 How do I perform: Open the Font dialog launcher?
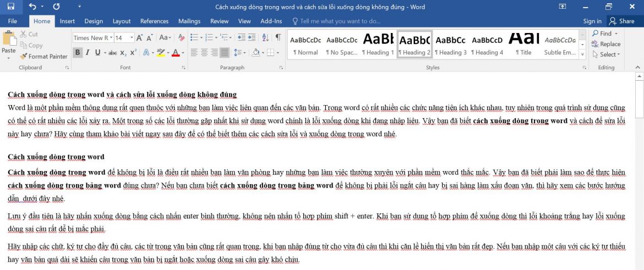[184, 67]
